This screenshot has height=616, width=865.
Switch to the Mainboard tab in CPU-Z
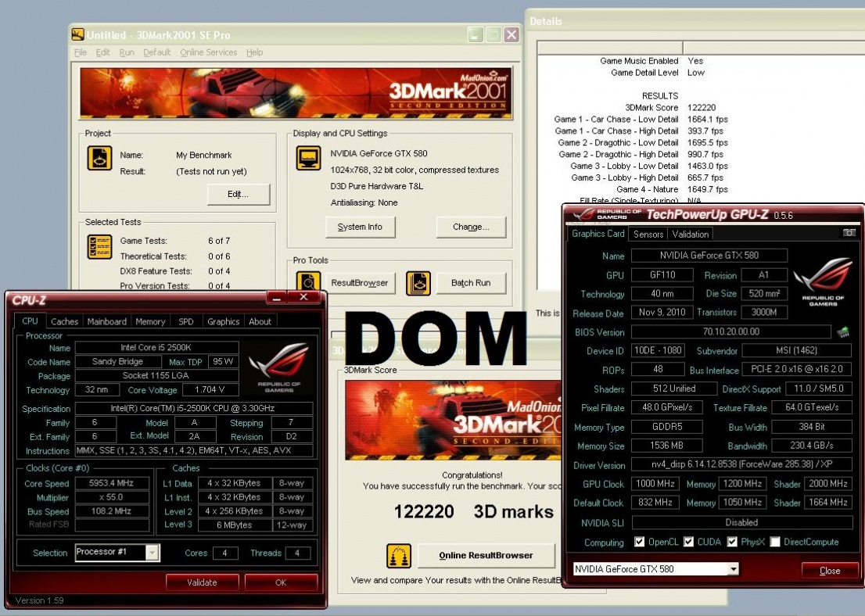pos(106,321)
